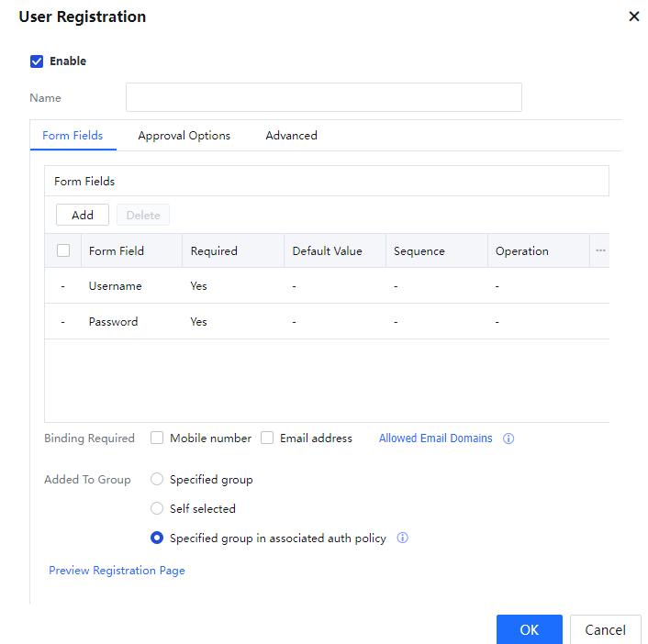Click info icon beside associated auth policy option
Image resolution: width=648 pixels, height=644 pixels.
[x=402, y=539]
